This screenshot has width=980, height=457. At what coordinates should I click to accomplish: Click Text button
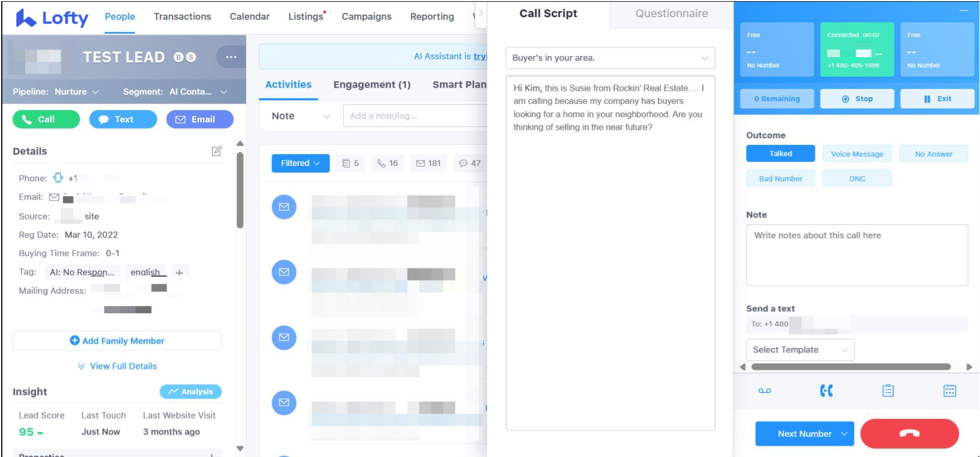pos(123,120)
